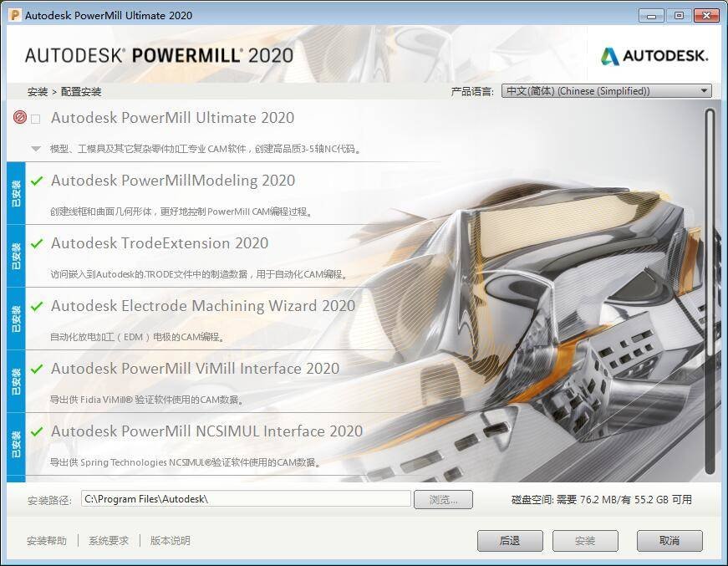Click the Autodesk logo at top right
This screenshot has width=728, height=566.
pyautogui.click(x=654, y=56)
